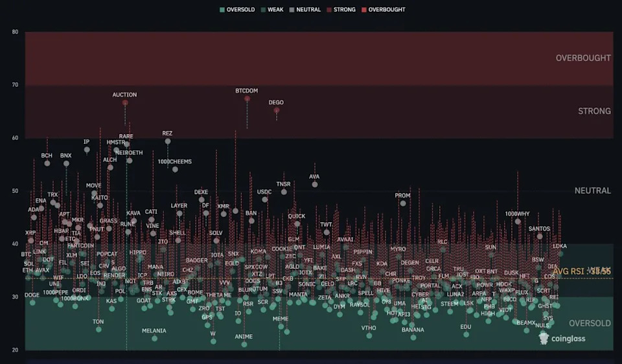Click the STRONG zone label on right
622x364 pixels.
pos(594,111)
